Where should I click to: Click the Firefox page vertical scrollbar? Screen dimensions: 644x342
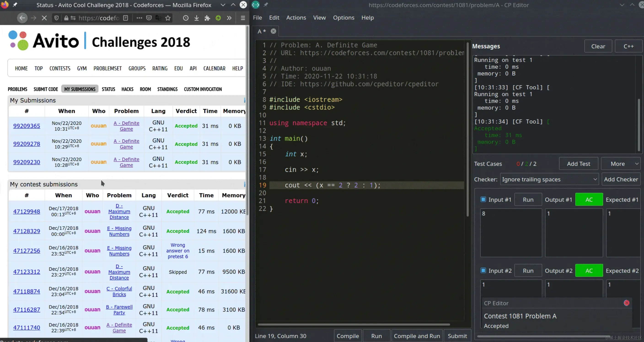coord(247,120)
